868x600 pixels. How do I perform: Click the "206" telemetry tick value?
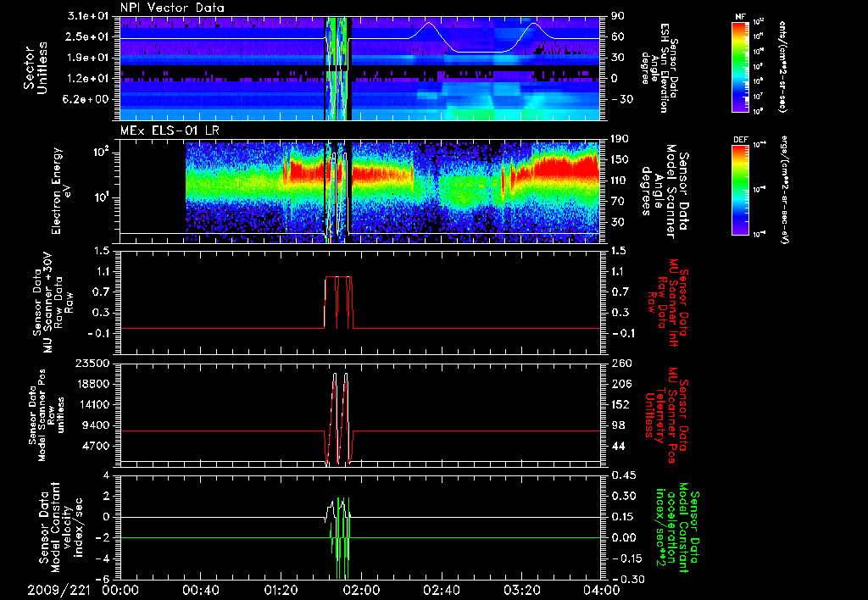620,384
